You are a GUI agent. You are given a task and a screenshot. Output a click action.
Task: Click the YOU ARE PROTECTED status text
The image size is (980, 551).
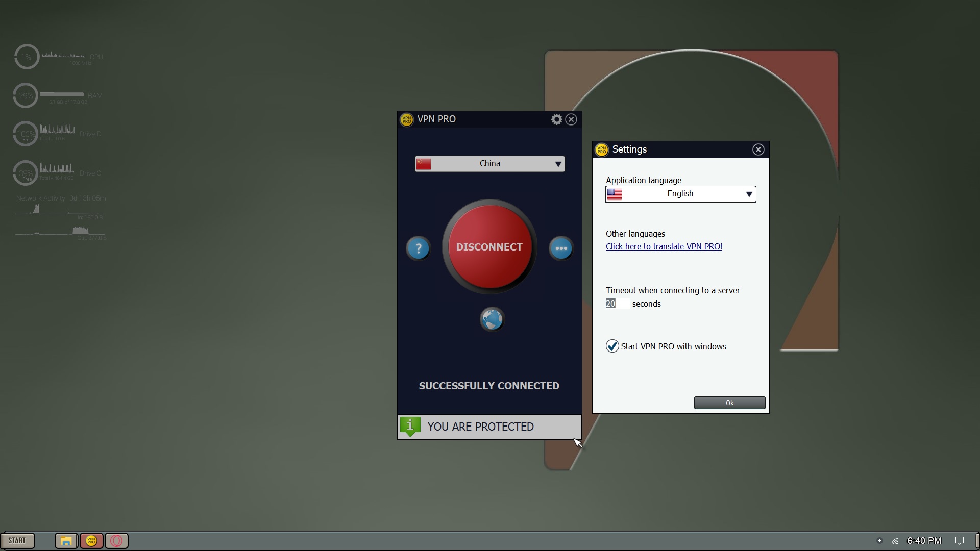click(480, 427)
